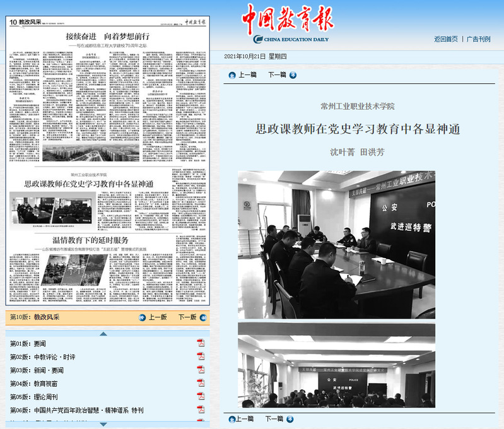The width and height of the screenshot is (504, 429).
Task: Open PDF of 第04版 教育视窗
Action: (201, 384)
